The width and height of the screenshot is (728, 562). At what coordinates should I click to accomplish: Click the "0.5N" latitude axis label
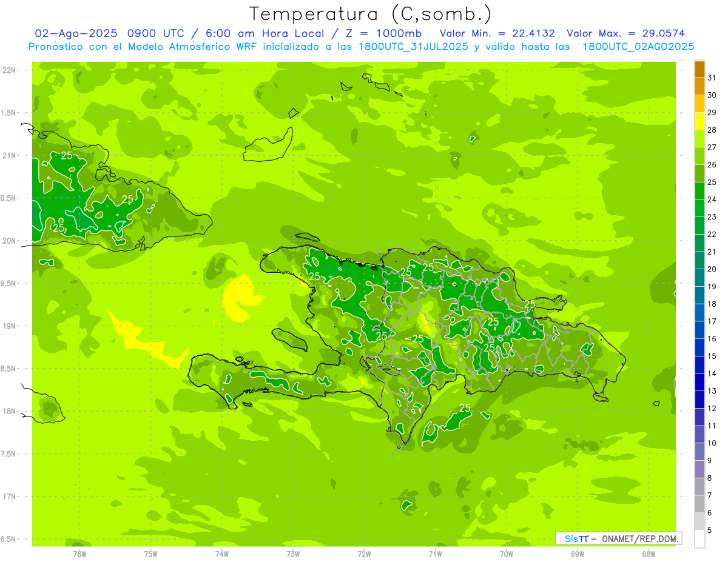coord(8,198)
